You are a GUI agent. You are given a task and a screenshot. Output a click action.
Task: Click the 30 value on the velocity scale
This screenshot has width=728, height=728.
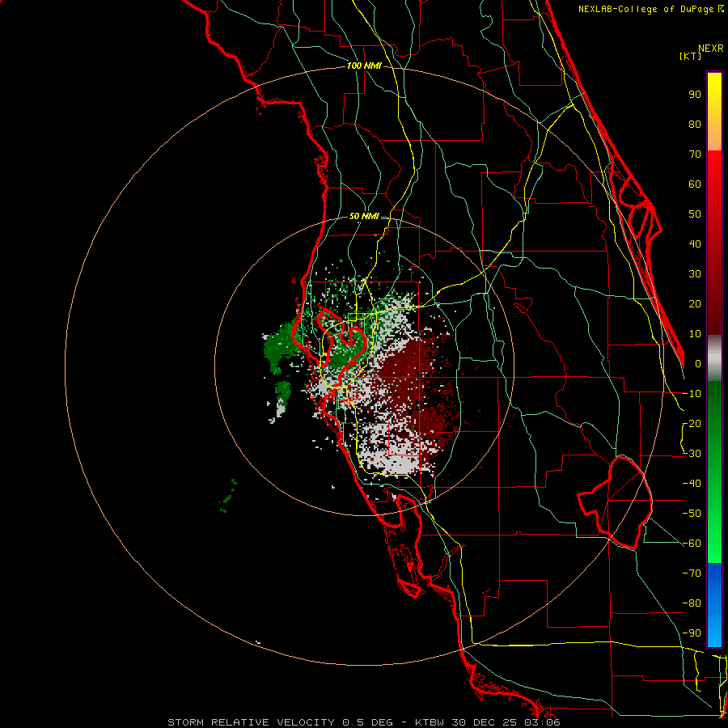tap(695, 274)
